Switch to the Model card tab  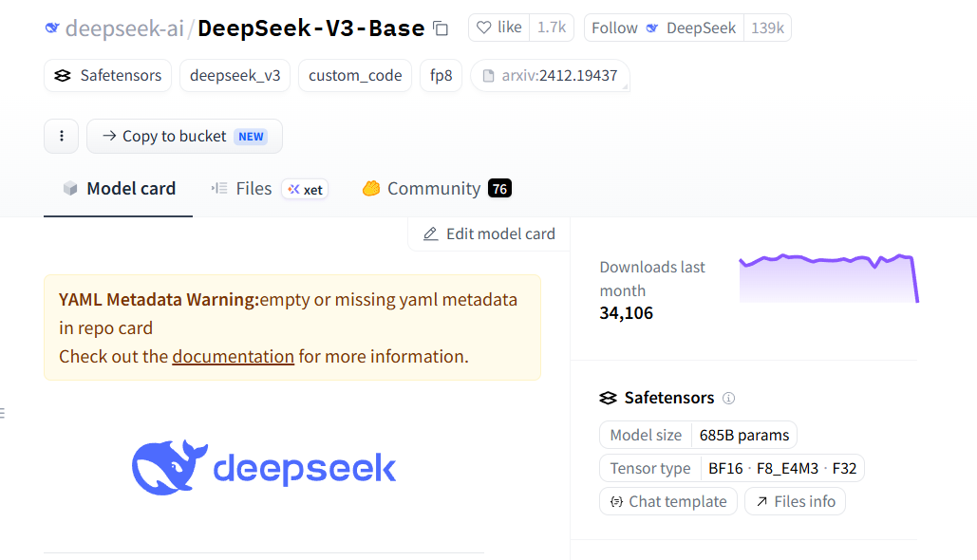[119, 189]
